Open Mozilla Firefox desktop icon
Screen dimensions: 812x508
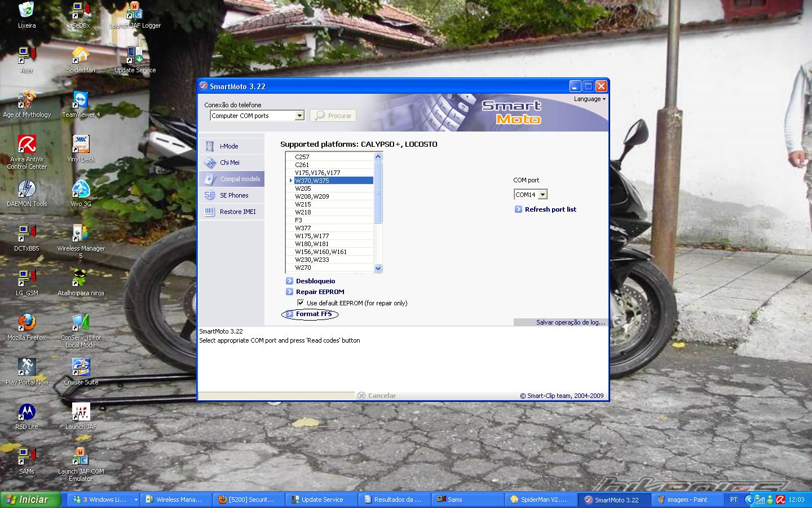point(27,324)
